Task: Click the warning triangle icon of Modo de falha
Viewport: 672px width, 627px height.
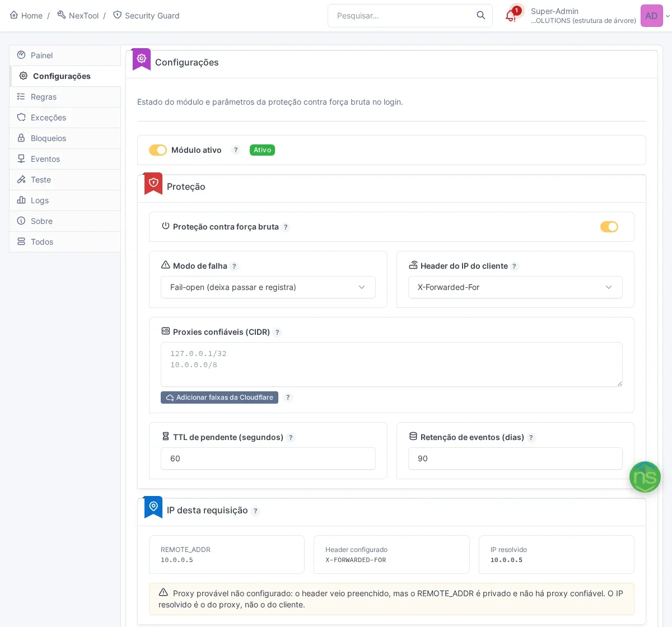Action: 166,265
